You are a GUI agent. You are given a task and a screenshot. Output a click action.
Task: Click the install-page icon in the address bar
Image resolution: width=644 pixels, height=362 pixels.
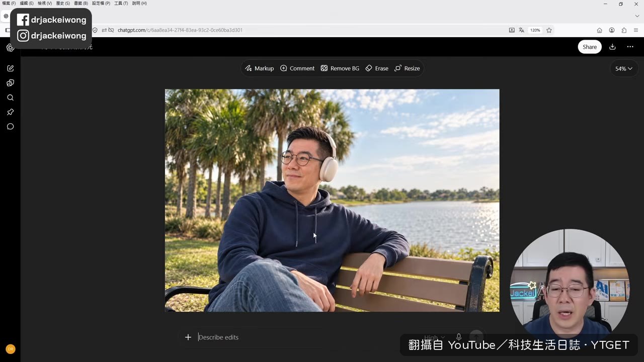click(512, 30)
